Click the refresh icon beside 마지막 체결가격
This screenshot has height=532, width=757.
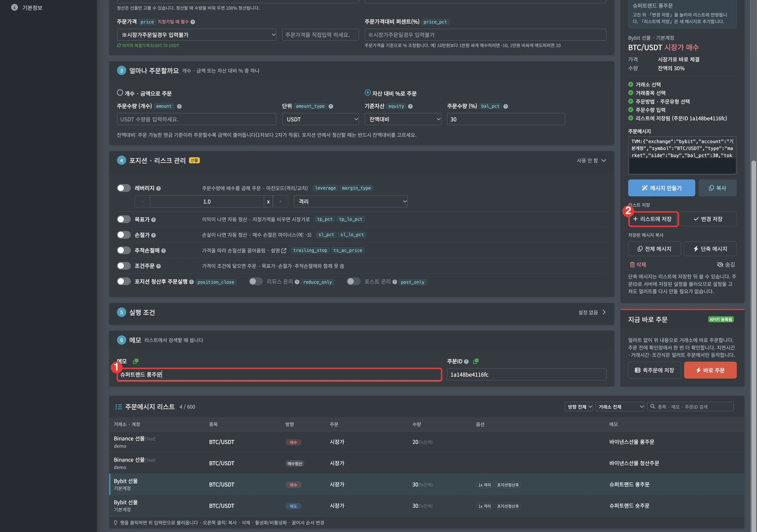pos(119,45)
